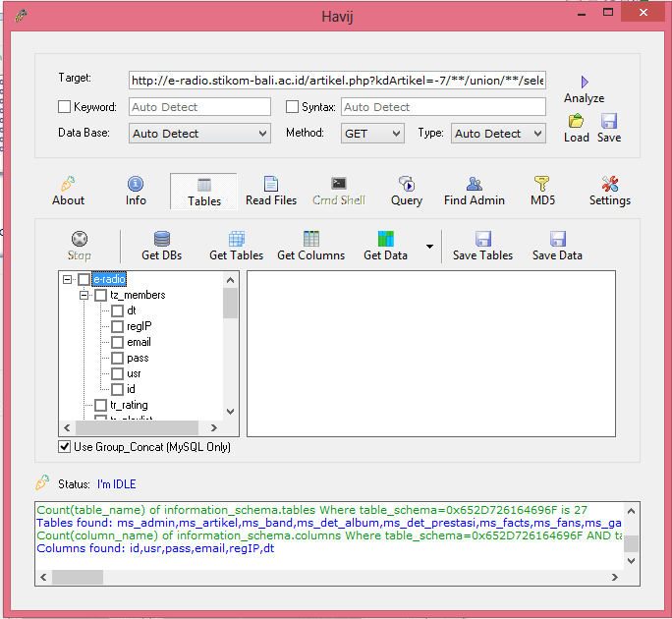Click the Target URL field
Viewport: 672px width, 619px height.
tap(337, 81)
